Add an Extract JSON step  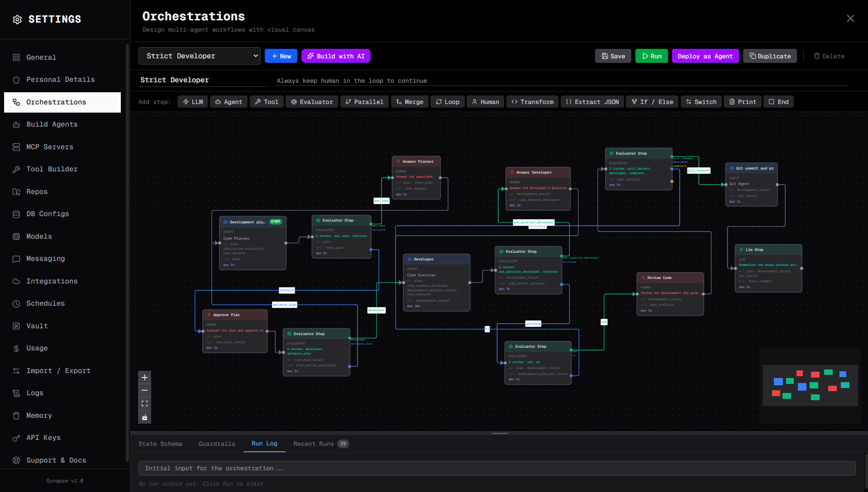[592, 102]
